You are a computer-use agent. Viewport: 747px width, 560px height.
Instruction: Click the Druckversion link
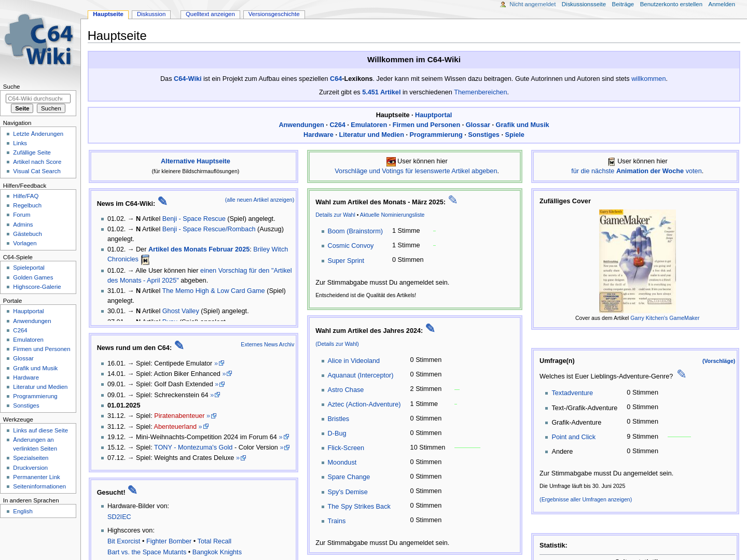[x=30, y=468]
